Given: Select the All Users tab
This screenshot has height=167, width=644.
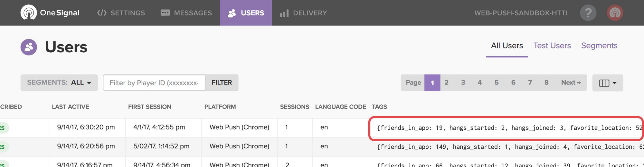Looking at the screenshot, I should click(x=507, y=46).
